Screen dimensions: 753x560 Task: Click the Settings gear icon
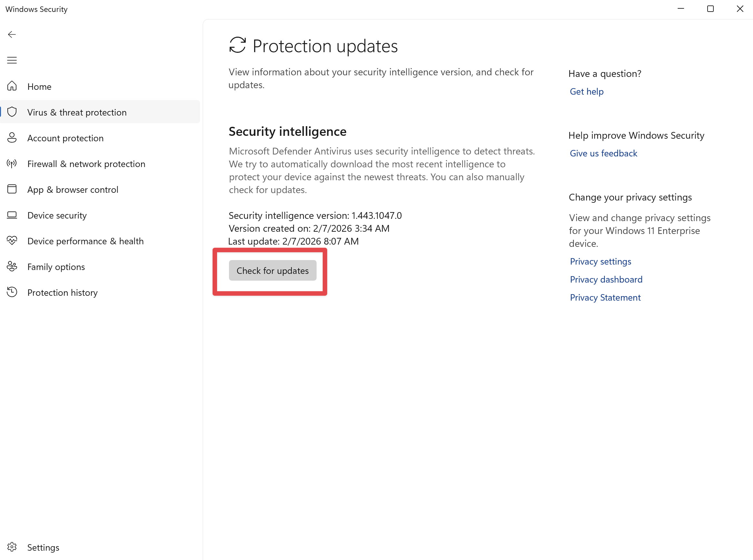(x=12, y=547)
